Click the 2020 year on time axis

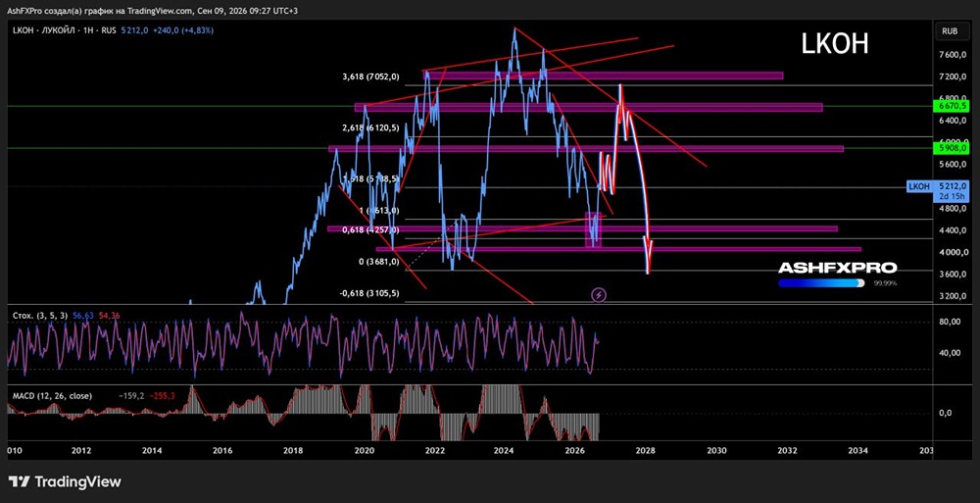tap(364, 450)
